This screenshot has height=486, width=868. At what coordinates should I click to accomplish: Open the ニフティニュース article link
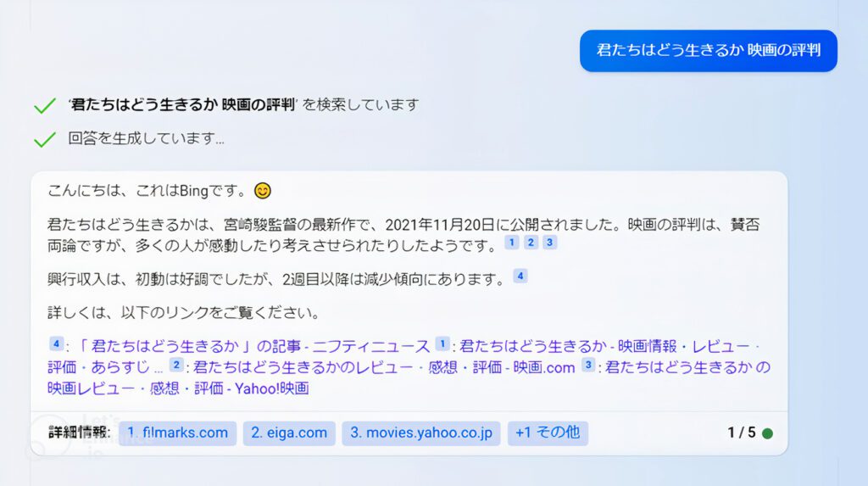click(x=253, y=346)
